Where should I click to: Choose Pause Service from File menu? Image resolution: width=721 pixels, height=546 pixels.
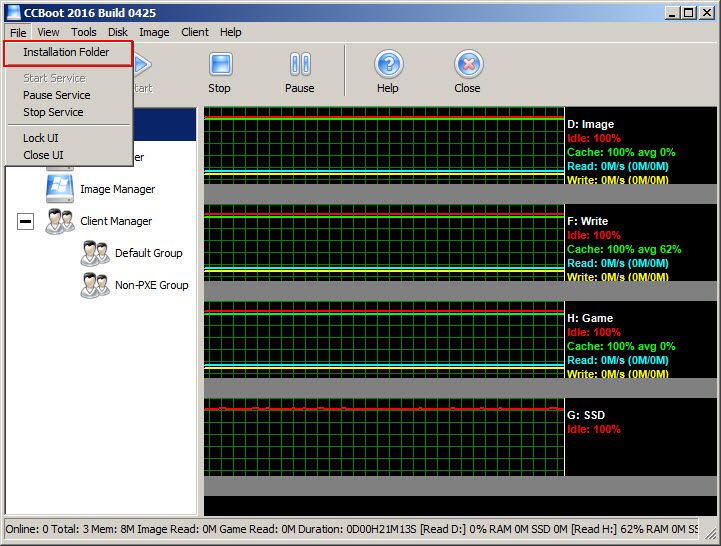[x=69, y=95]
